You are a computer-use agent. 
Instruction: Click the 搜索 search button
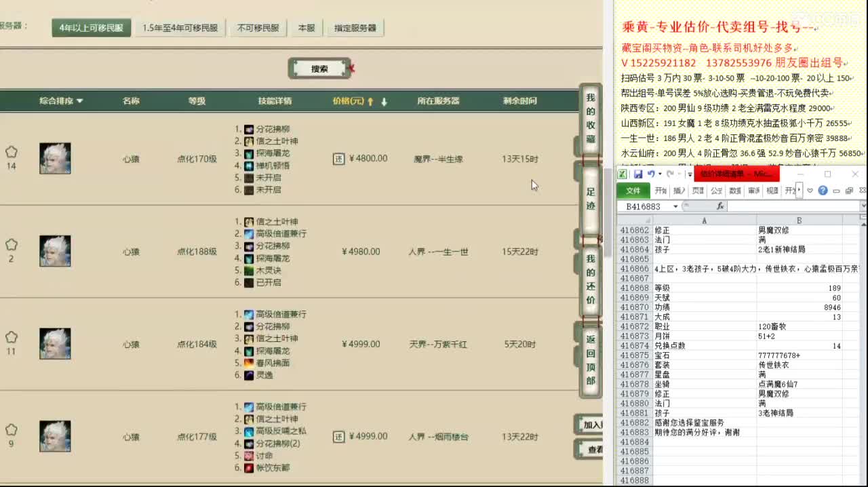point(319,69)
